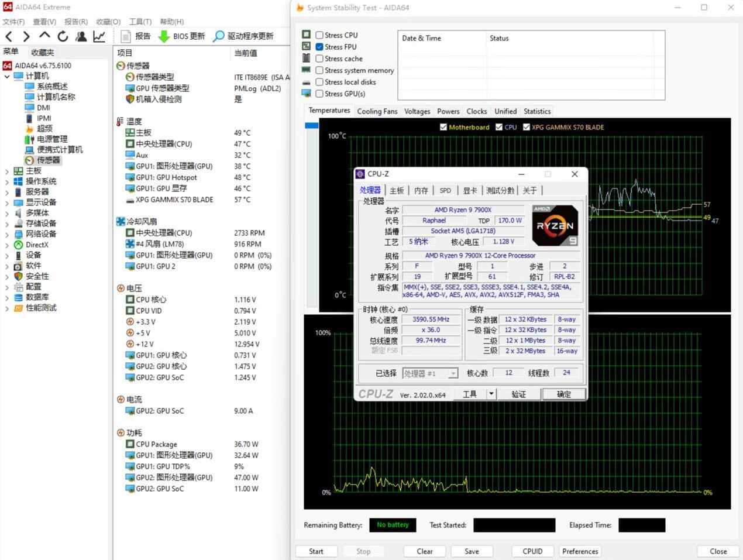Click 验证 validate button in CPU-Z
The height and width of the screenshot is (560, 743).
[x=519, y=394]
